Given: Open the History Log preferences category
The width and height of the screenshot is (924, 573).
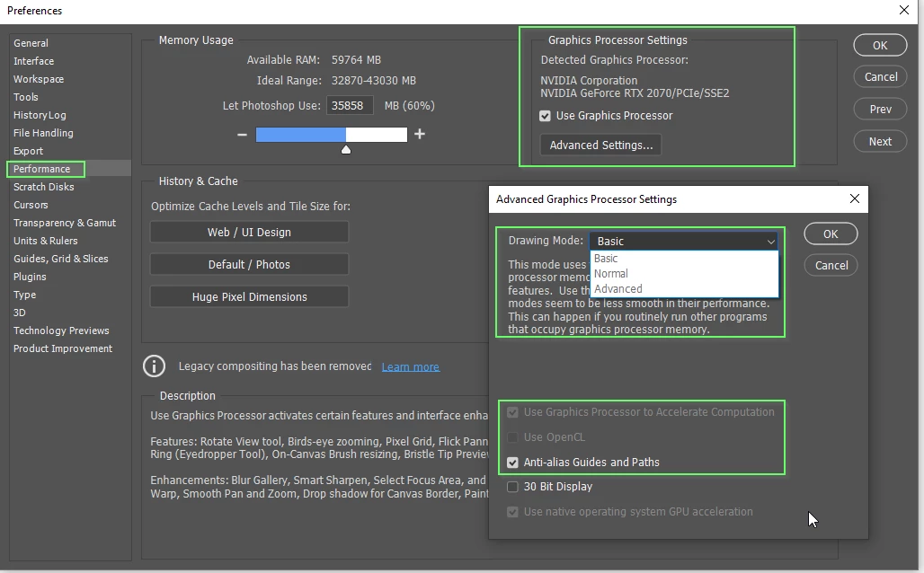Looking at the screenshot, I should (40, 116).
